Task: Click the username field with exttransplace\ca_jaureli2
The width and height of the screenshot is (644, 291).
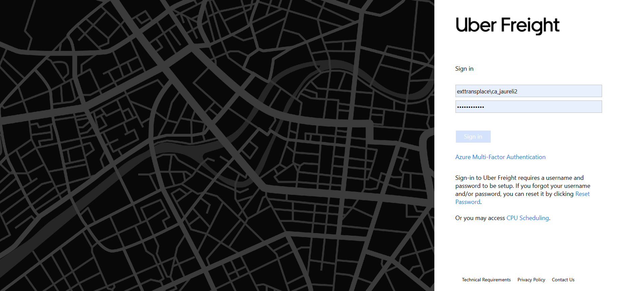Action: pos(529,91)
